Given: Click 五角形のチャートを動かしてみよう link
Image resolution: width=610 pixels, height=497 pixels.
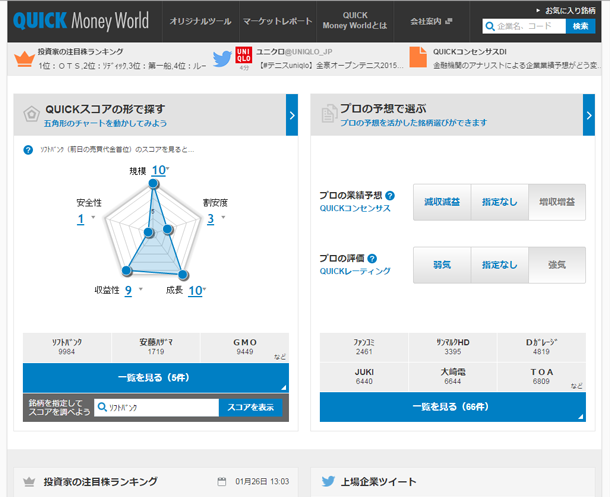Looking at the screenshot, I should 105,124.
